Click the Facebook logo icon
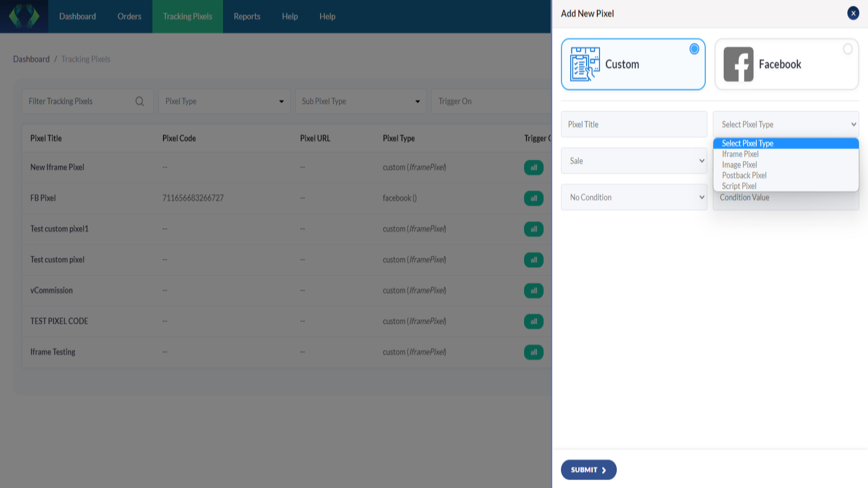Image resolution: width=868 pixels, height=488 pixels. point(738,65)
